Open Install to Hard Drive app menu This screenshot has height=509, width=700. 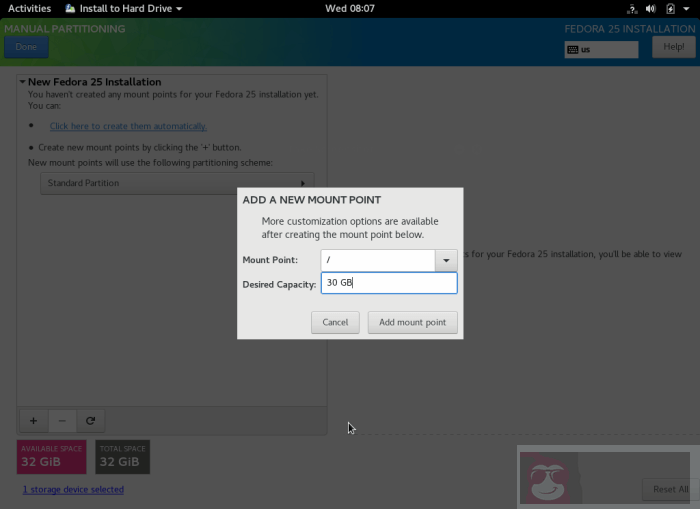(124, 8)
